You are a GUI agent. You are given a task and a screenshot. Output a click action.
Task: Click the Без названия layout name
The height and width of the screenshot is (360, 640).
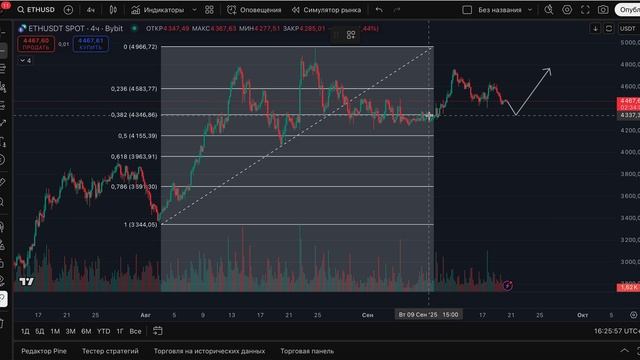coord(500,10)
